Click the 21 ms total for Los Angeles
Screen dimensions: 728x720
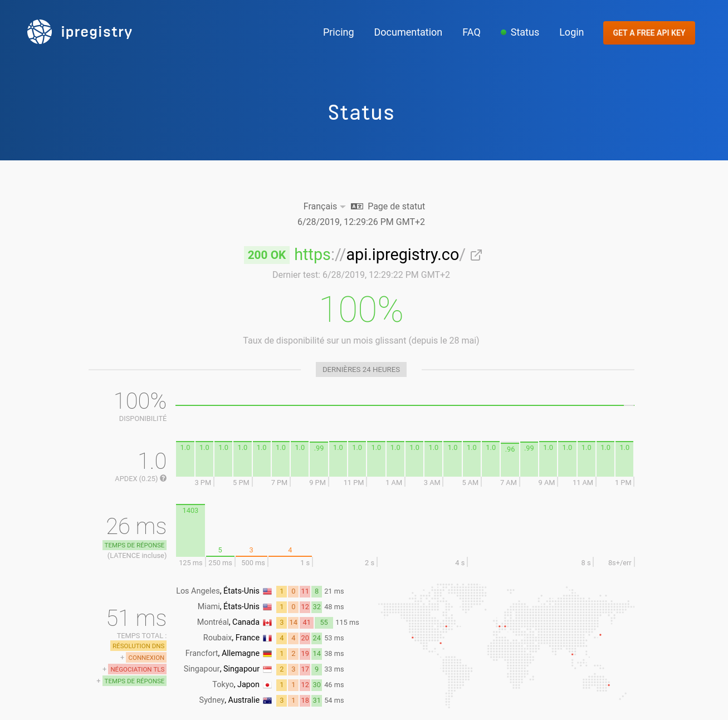334,591
